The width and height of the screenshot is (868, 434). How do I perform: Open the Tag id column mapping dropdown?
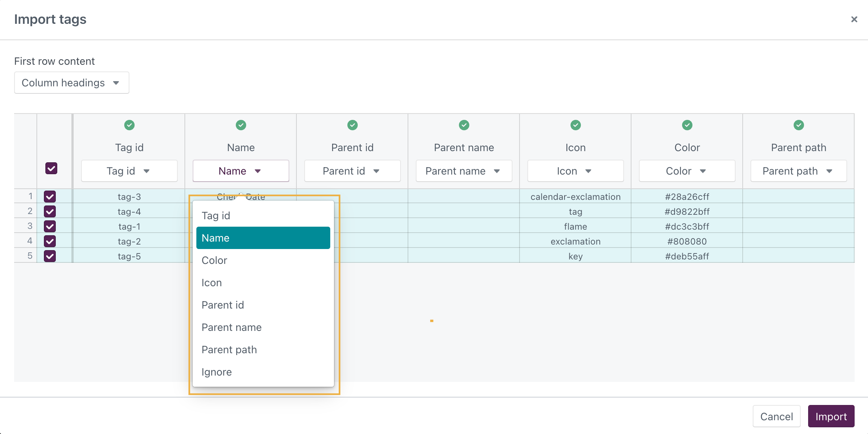[x=129, y=171]
